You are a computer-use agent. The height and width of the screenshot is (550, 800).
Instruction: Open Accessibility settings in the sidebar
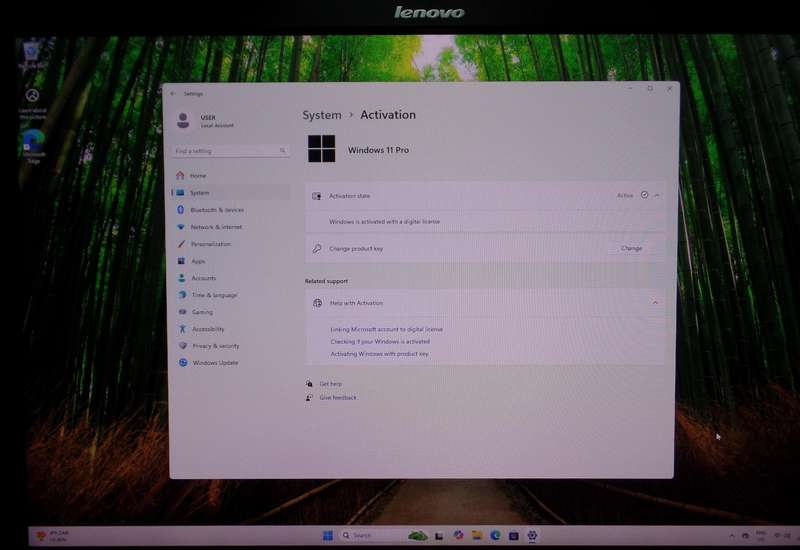(x=231, y=329)
